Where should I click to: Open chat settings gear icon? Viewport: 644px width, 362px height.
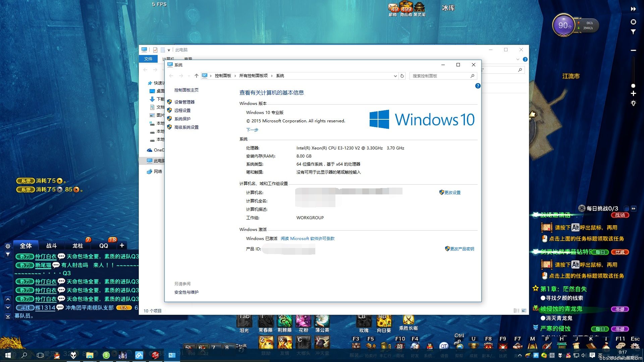pyautogui.click(x=8, y=246)
